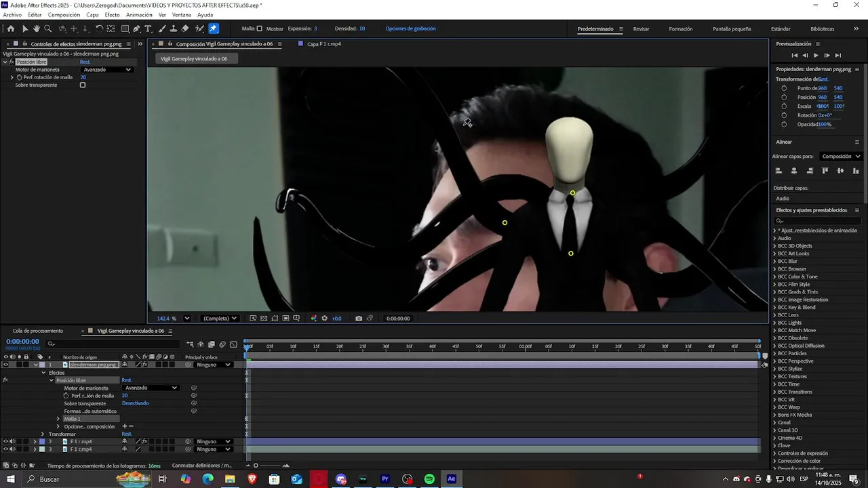The height and width of the screenshot is (488, 868).
Task: Click the green label color of layer 3
Action: pos(42,449)
